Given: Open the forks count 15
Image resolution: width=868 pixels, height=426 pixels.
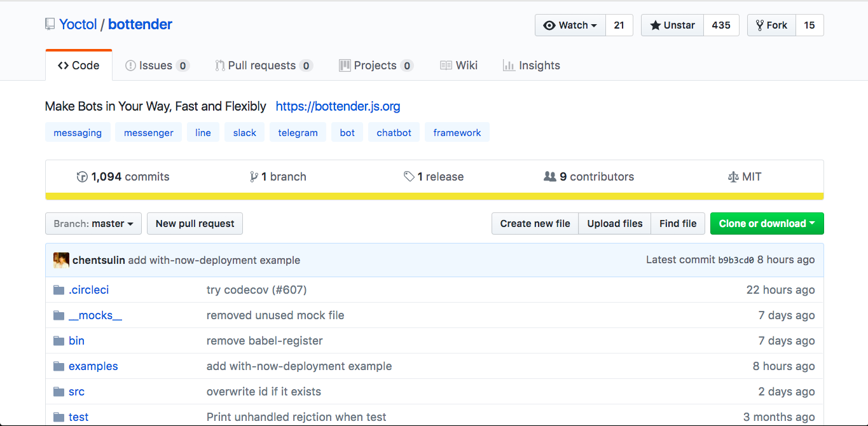Looking at the screenshot, I should (809, 25).
